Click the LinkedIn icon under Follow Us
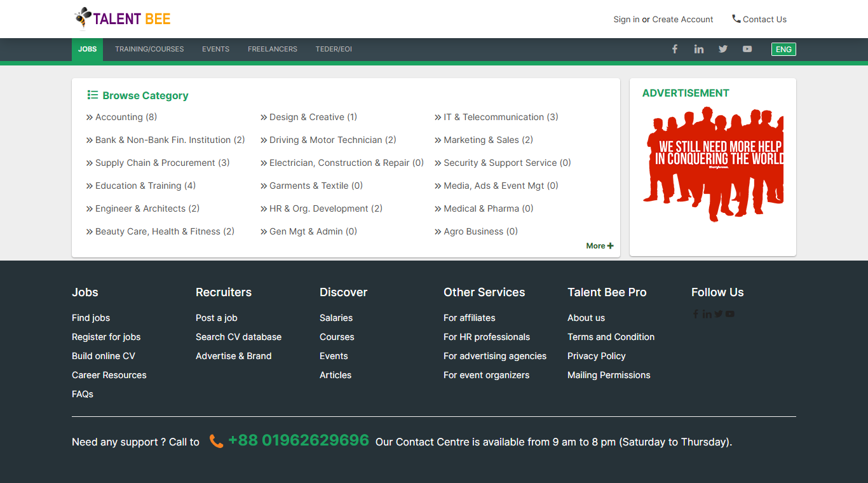 pos(707,314)
